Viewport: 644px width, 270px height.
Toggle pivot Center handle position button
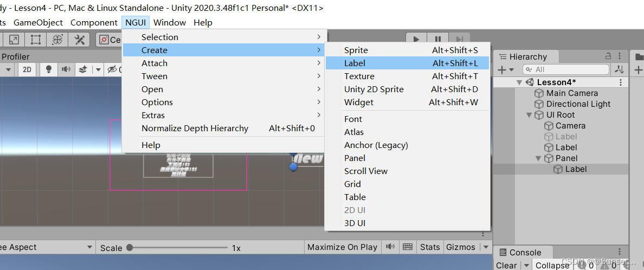pos(109,40)
